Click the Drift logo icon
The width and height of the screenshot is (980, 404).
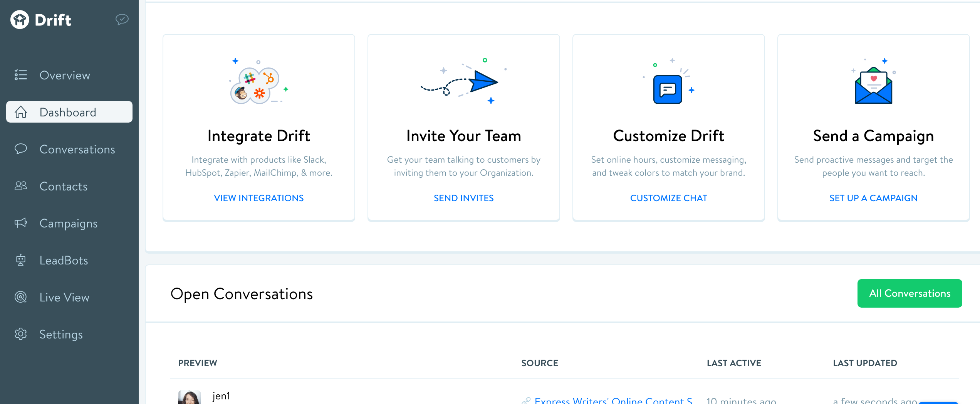20,20
